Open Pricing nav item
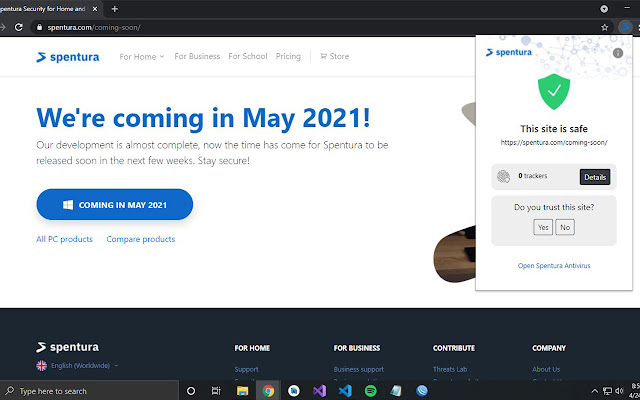This screenshot has height=400, width=640. click(288, 56)
